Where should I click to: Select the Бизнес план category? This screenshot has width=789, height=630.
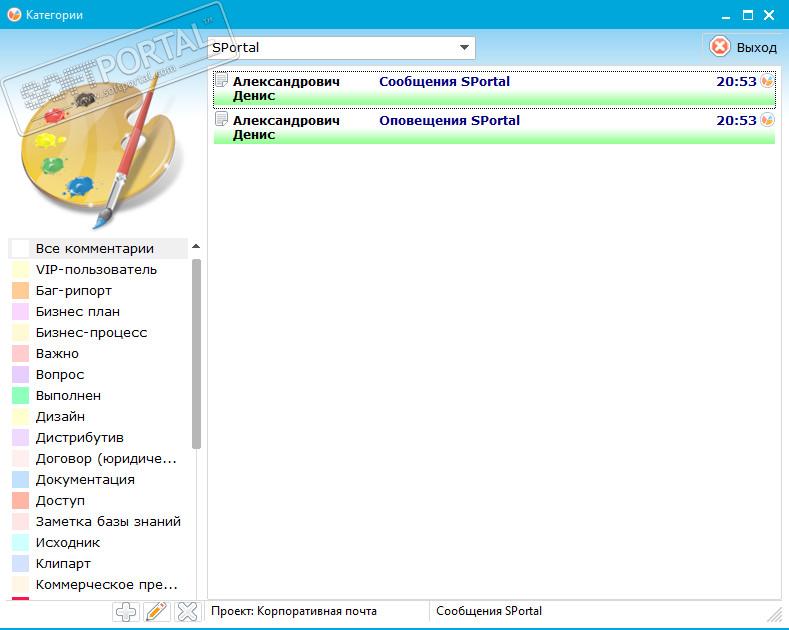(98, 312)
